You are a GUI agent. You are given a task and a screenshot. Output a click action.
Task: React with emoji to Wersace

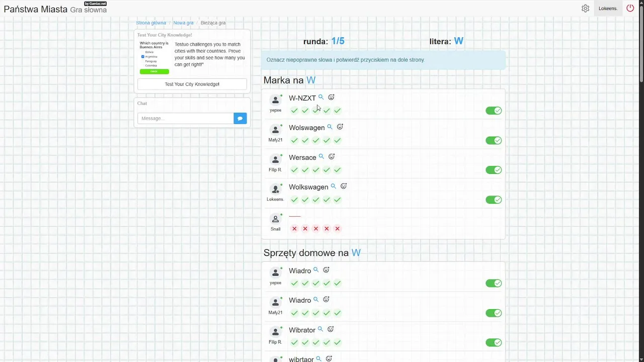[332, 156]
